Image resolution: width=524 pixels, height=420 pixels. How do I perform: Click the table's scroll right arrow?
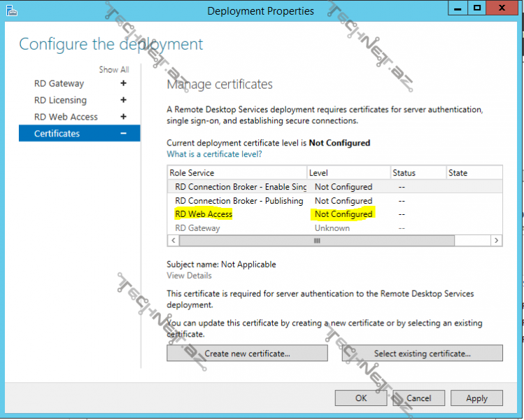pos(497,240)
